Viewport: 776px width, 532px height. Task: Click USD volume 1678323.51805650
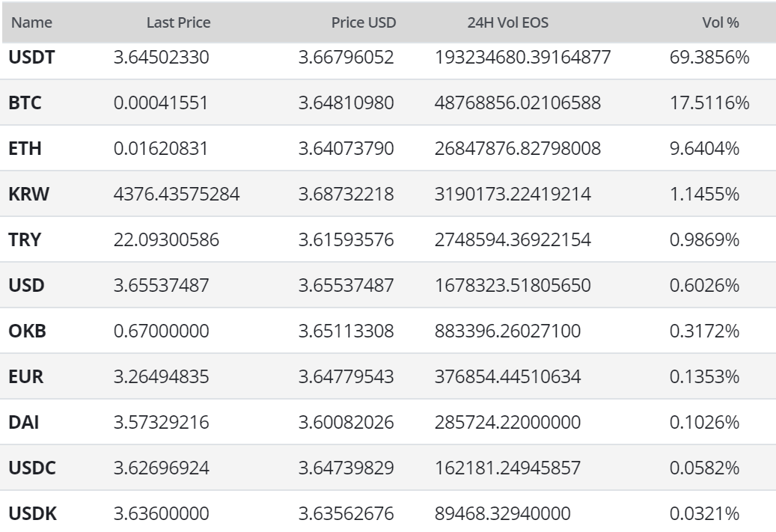[x=513, y=286]
